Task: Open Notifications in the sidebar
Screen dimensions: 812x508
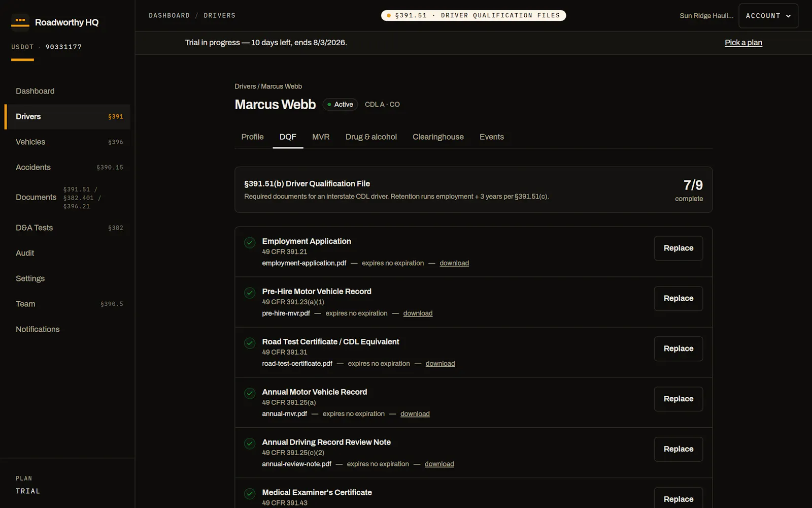Action: tap(67, 329)
